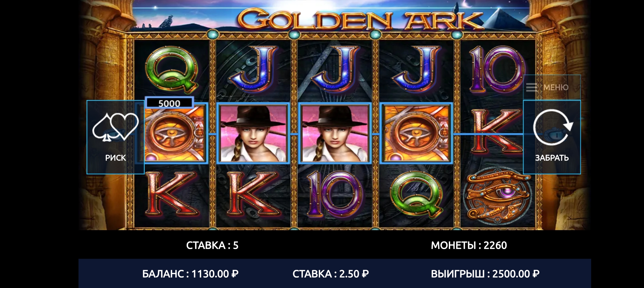Click the СТАВКА : 5 bet indicator

tap(212, 245)
